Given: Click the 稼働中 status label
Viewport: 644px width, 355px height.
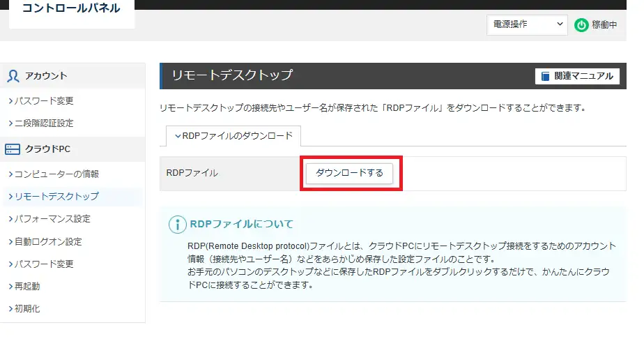Looking at the screenshot, I should click(604, 24).
